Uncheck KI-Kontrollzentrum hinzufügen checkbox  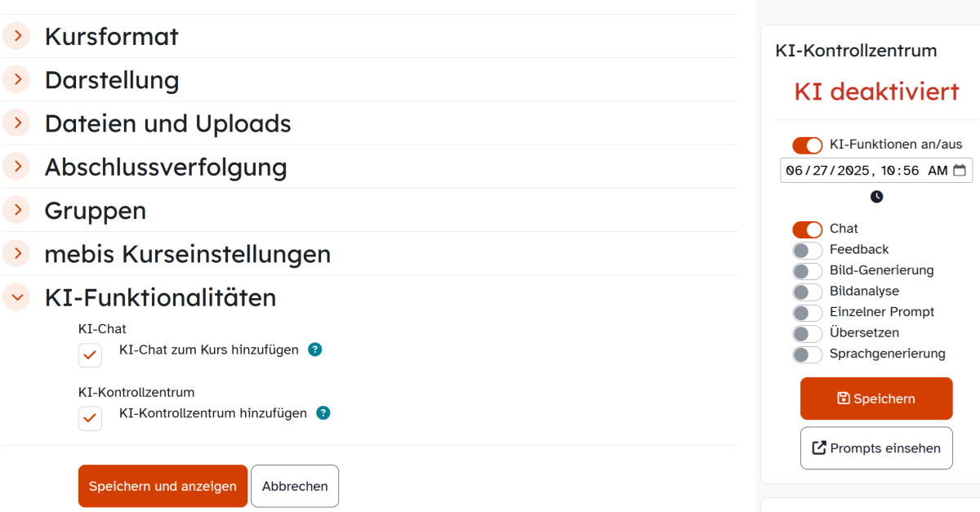pos(91,418)
